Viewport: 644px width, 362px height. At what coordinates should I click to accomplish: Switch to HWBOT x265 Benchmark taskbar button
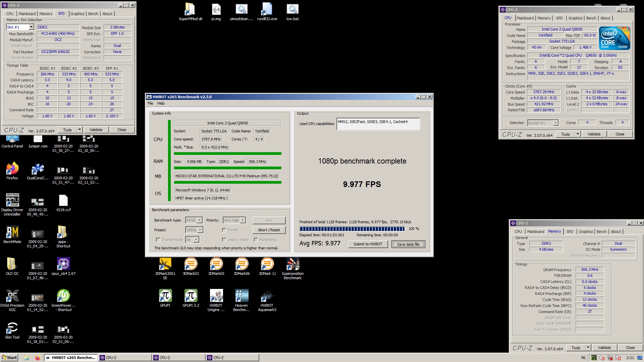point(71,358)
